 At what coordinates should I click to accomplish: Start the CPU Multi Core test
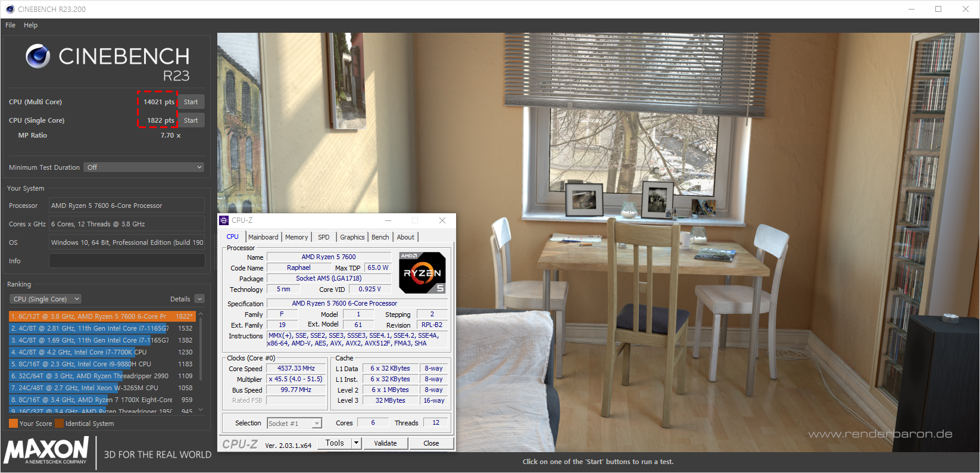191,102
